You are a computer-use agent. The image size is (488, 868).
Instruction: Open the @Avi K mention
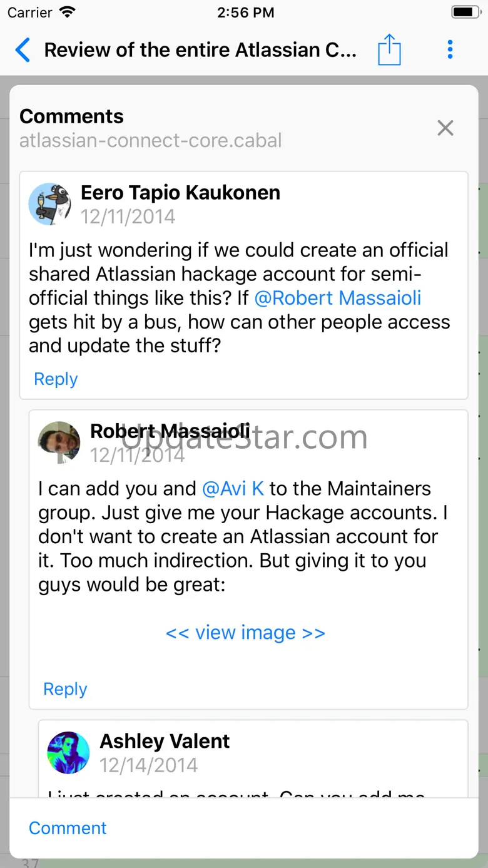coord(233,488)
